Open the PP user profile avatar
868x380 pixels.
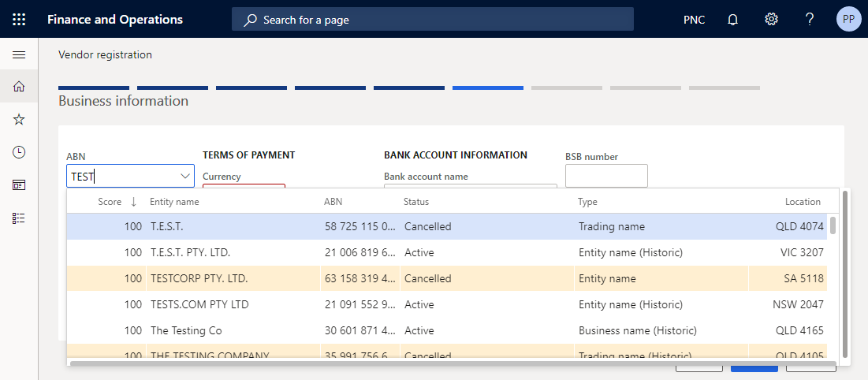[848, 20]
